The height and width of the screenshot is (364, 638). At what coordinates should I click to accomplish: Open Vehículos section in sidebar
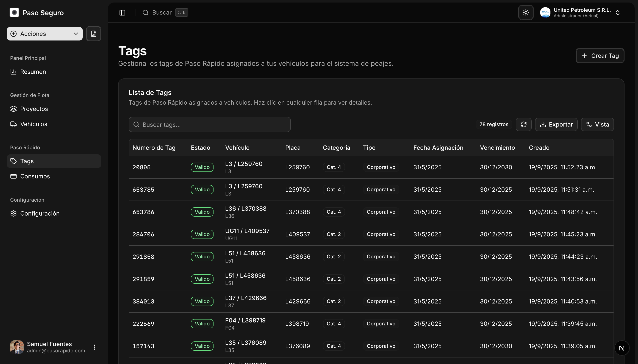click(x=34, y=124)
